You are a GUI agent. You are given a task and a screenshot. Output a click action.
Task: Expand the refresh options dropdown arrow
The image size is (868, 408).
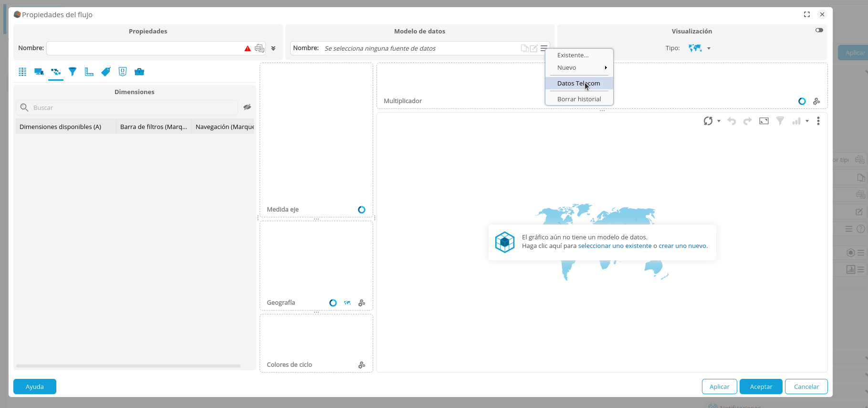coord(719,121)
